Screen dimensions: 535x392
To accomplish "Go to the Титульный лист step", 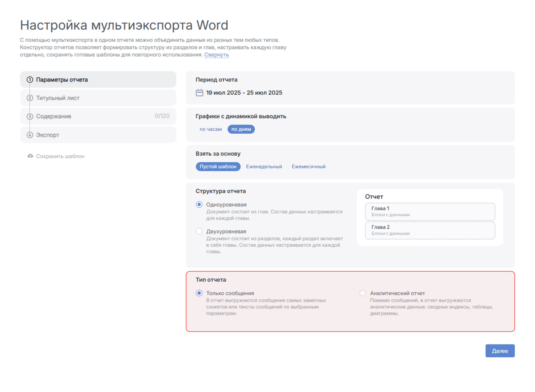I will (98, 98).
